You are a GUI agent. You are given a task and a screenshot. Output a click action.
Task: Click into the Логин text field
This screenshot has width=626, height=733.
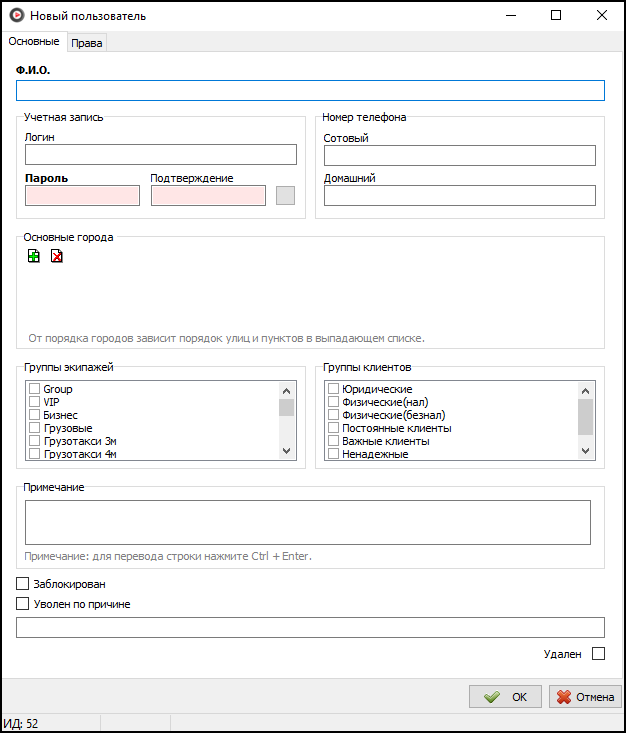point(161,154)
